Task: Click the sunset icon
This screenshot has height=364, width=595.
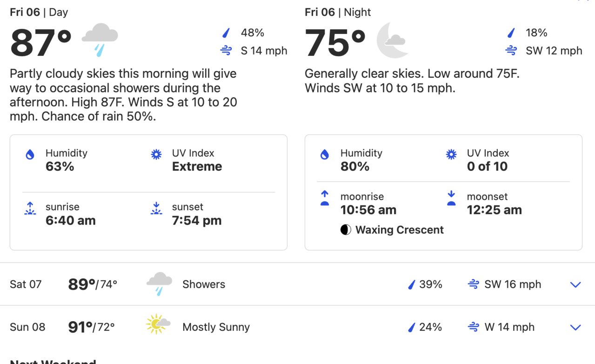Action: pyautogui.click(x=156, y=208)
